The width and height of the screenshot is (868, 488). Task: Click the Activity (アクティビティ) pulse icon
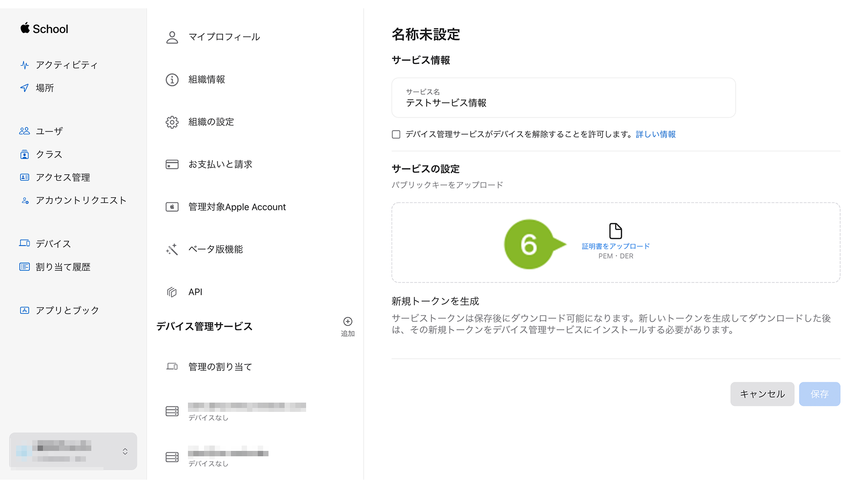pos(24,65)
